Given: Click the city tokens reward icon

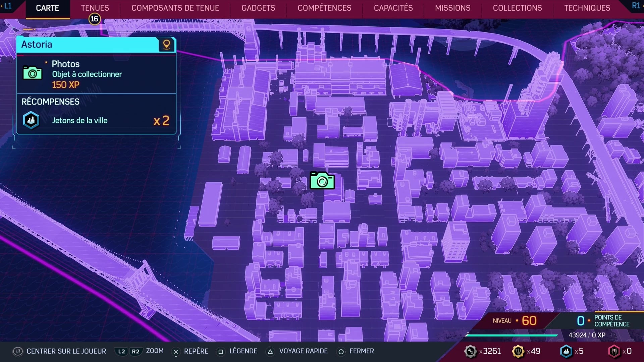Looking at the screenshot, I should (31, 120).
